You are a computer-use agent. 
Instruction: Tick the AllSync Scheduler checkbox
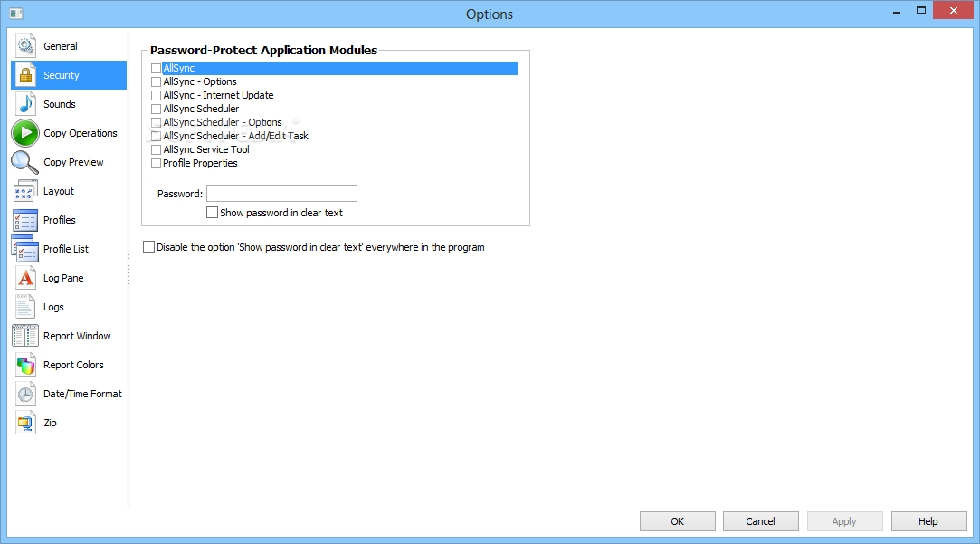click(x=157, y=109)
